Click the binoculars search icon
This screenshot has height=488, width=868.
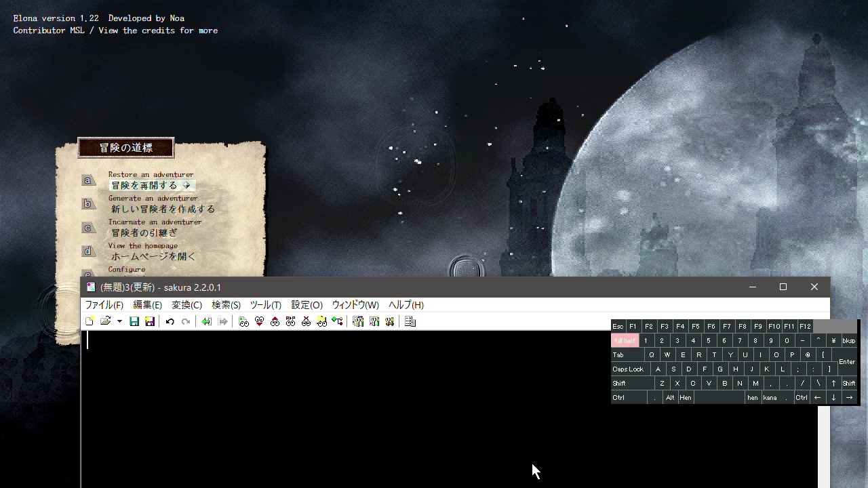(243, 322)
